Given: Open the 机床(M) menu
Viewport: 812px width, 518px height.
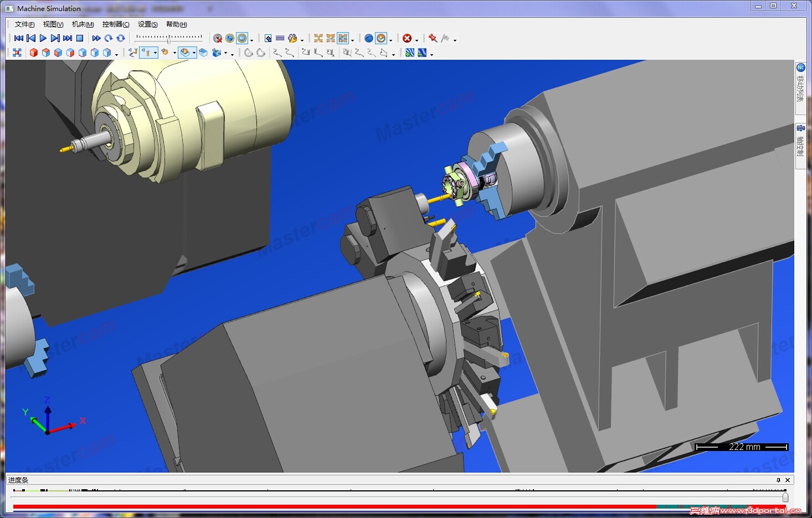Looking at the screenshot, I should coord(83,24).
